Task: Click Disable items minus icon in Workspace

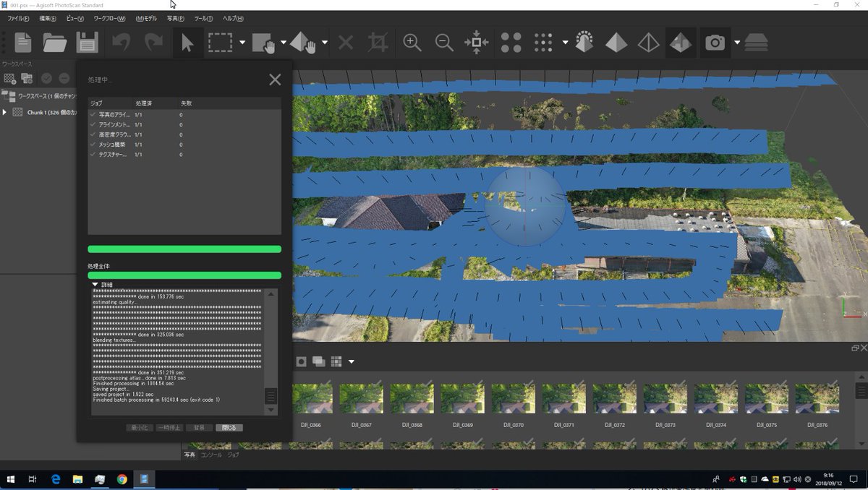Action: [x=64, y=78]
